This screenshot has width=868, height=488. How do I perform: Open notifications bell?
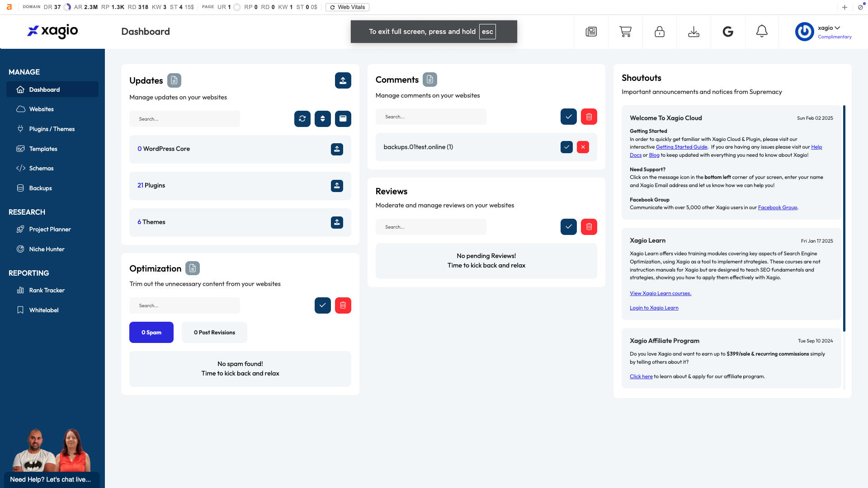[762, 31]
